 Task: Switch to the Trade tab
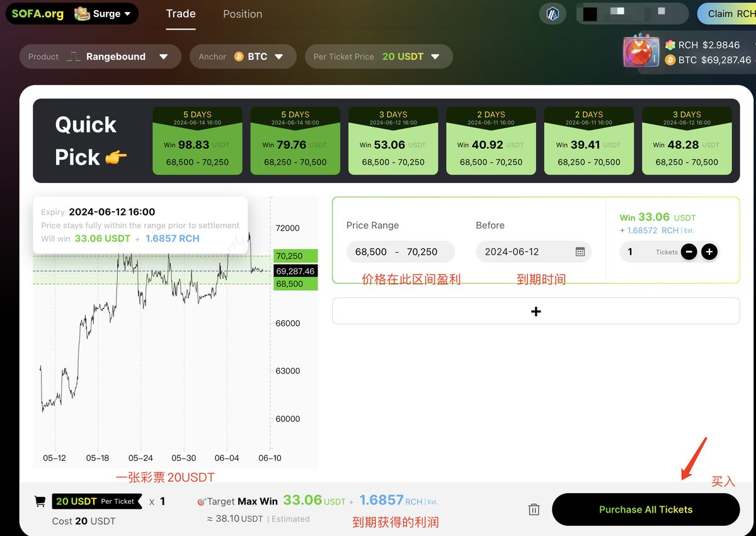tap(181, 14)
